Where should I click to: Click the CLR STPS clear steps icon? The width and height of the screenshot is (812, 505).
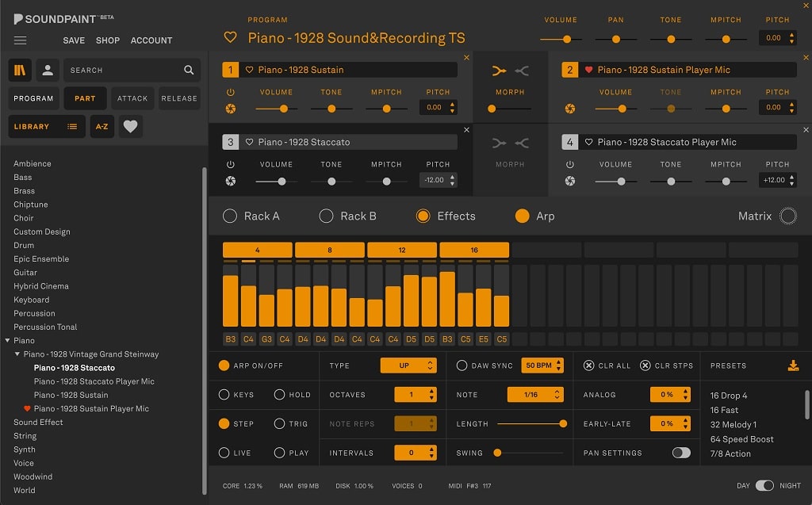pyautogui.click(x=645, y=365)
